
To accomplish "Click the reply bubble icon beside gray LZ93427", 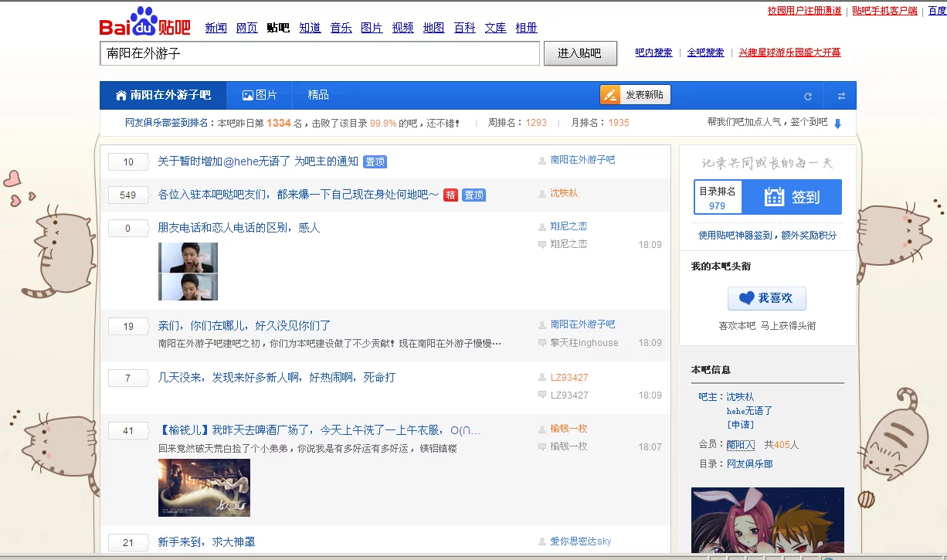I will click(542, 395).
